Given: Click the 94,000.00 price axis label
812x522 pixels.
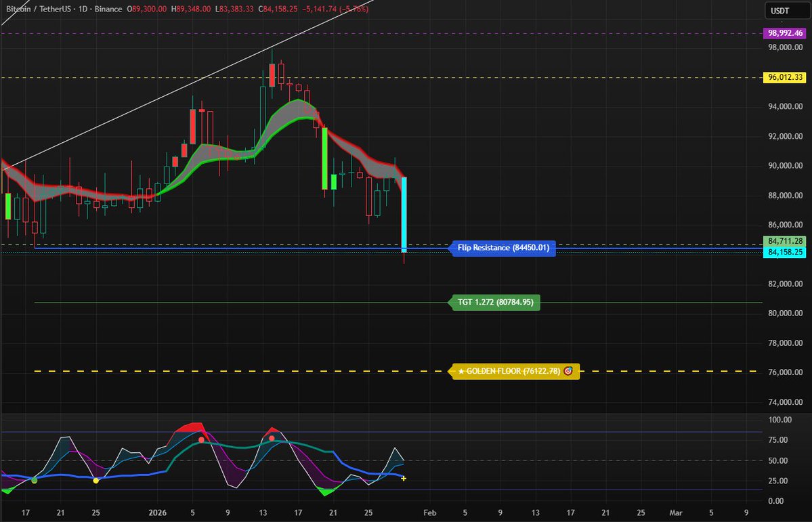Looking at the screenshot, I should click(x=786, y=107).
